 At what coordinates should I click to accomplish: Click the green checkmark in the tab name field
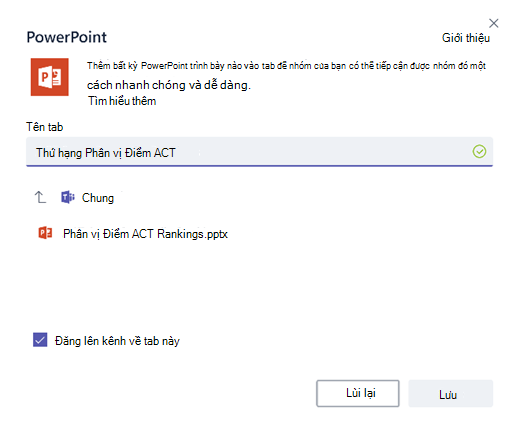(479, 152)
